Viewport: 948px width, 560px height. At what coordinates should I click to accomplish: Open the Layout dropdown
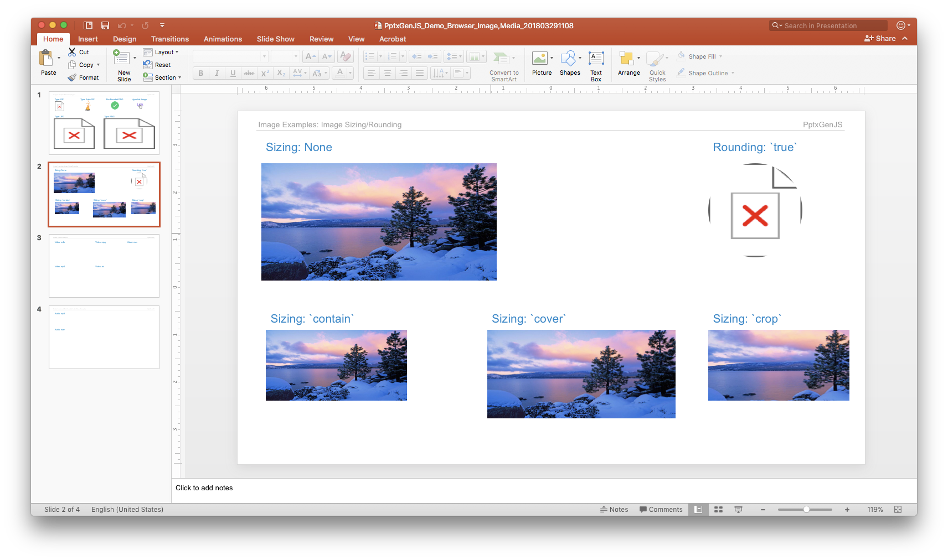[x=162, y=51]
